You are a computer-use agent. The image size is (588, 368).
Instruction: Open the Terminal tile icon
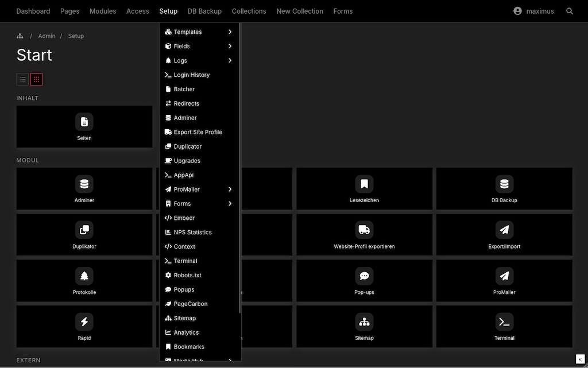coord(504,322)
